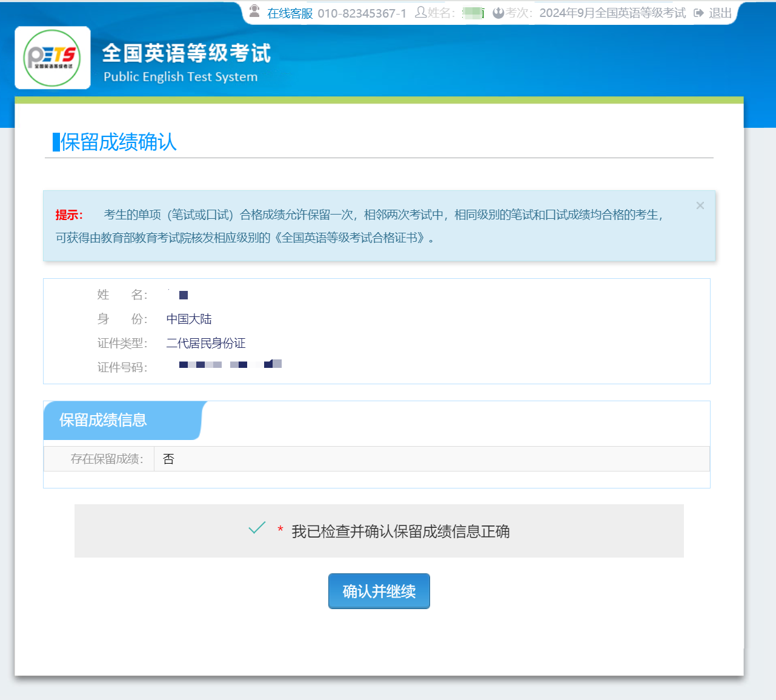Click the PETS logo image
This screenshot has width=776, height=700.
53,58
